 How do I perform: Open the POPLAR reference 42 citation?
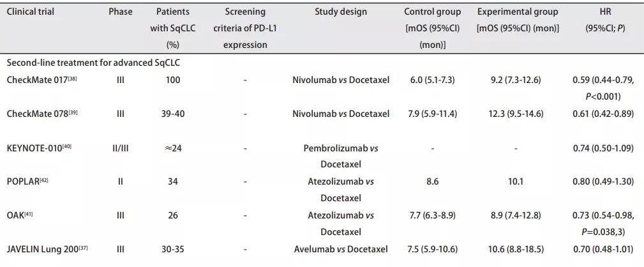coord(43,179)
